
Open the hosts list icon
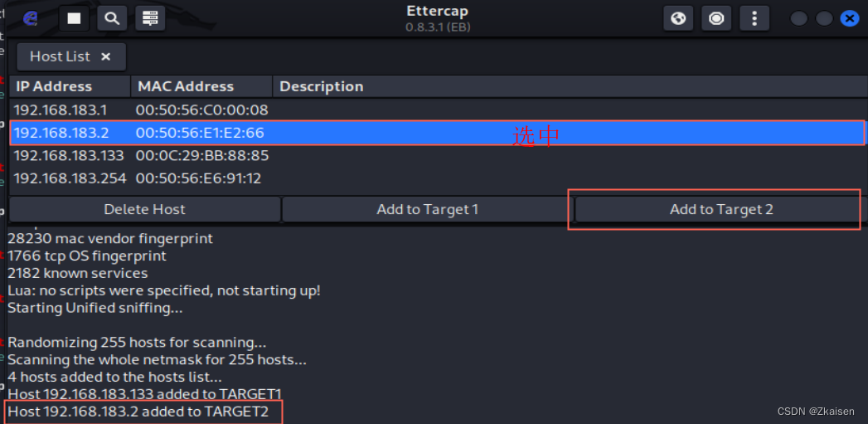coord(150,18)
